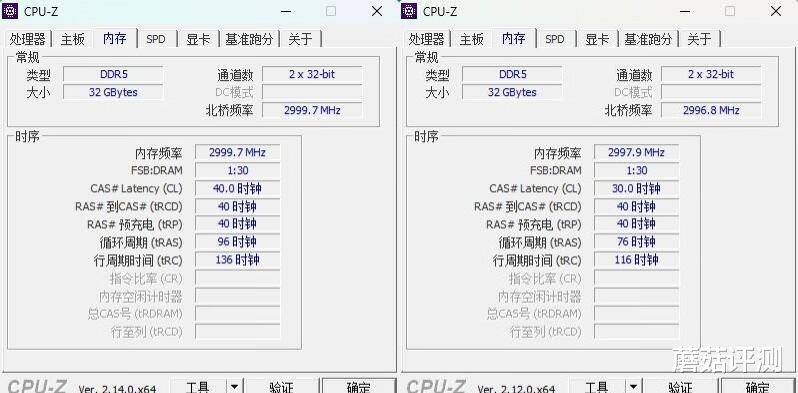Image resolution: width=798 pixels, height=393 pixels.
Task: Click 2 x 32-bit channel field in left window
Action: pyautogui.click(x=312, y=74)
